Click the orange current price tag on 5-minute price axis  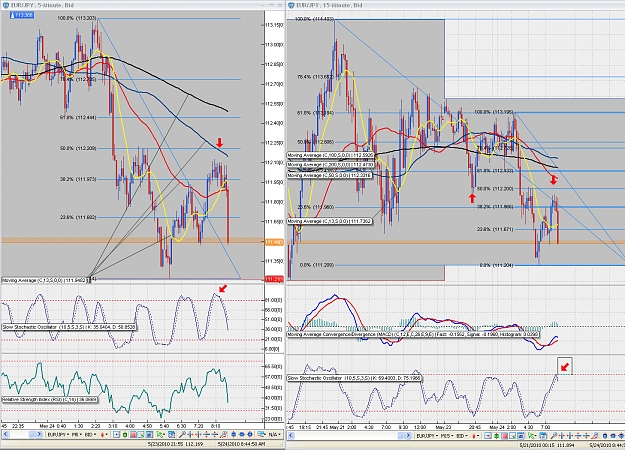[x=274, y=242]
